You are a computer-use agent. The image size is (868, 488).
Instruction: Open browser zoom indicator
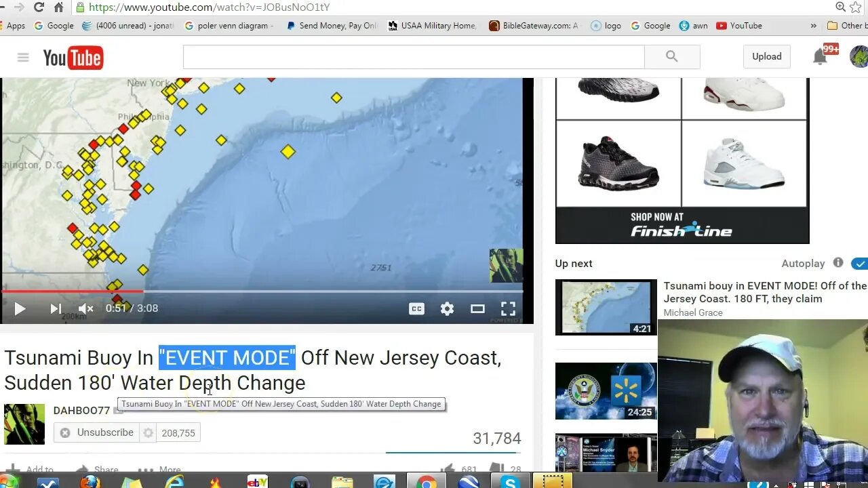pos(841,7)
